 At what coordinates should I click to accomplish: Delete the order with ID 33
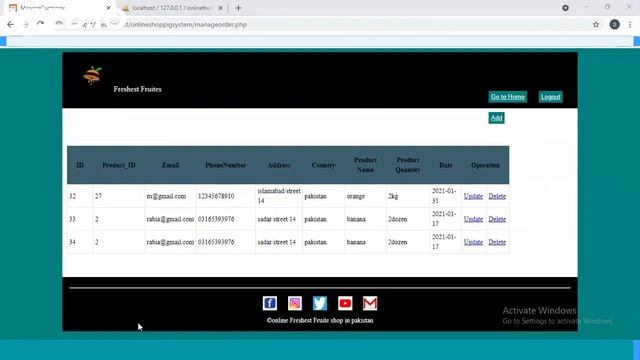(497, 219)
